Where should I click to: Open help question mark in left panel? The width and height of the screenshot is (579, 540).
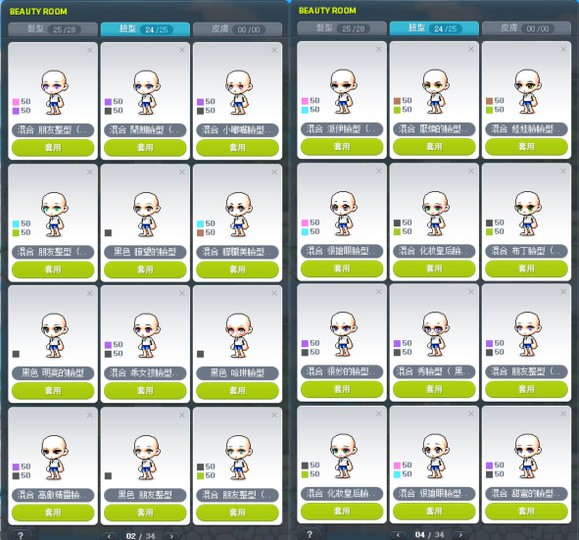tap(21, 535)
